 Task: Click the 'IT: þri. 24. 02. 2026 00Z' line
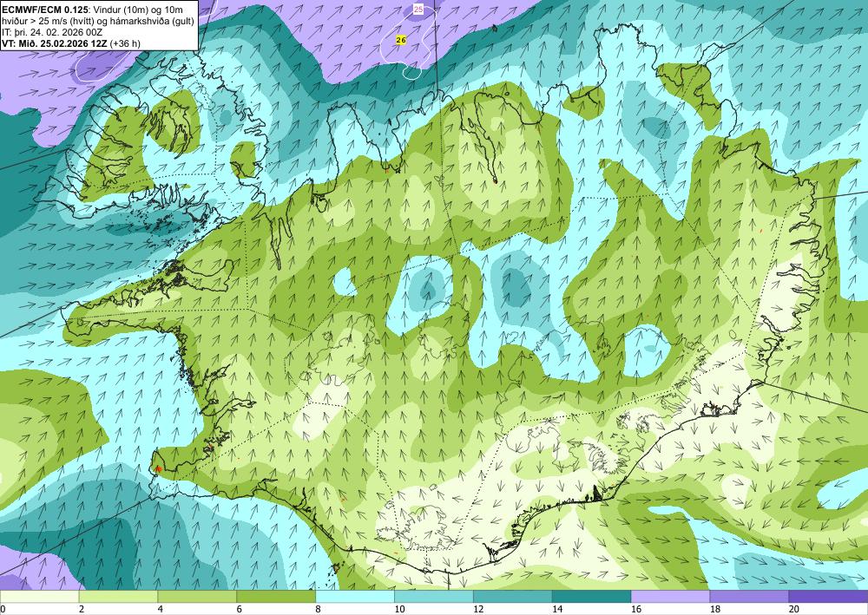(x=52, y=32)
